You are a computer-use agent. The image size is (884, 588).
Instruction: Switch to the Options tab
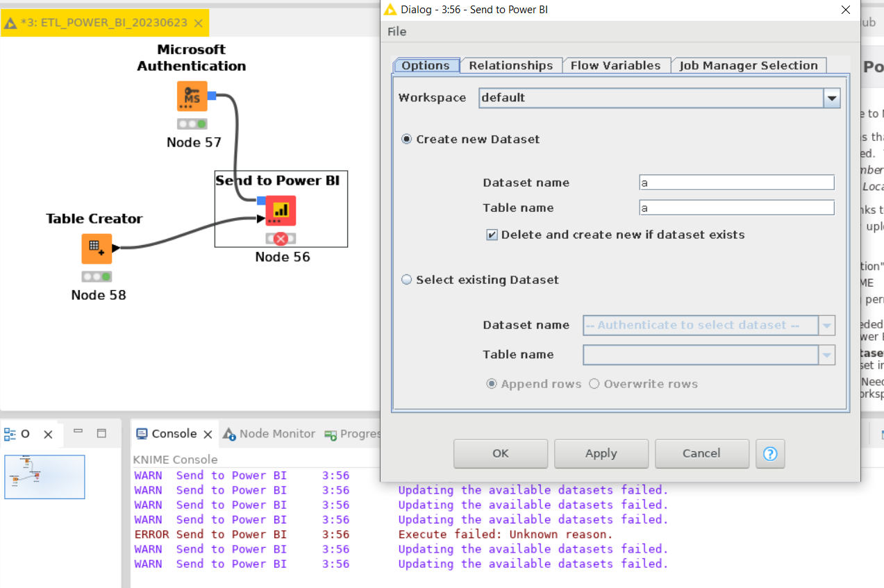[426, 65]
